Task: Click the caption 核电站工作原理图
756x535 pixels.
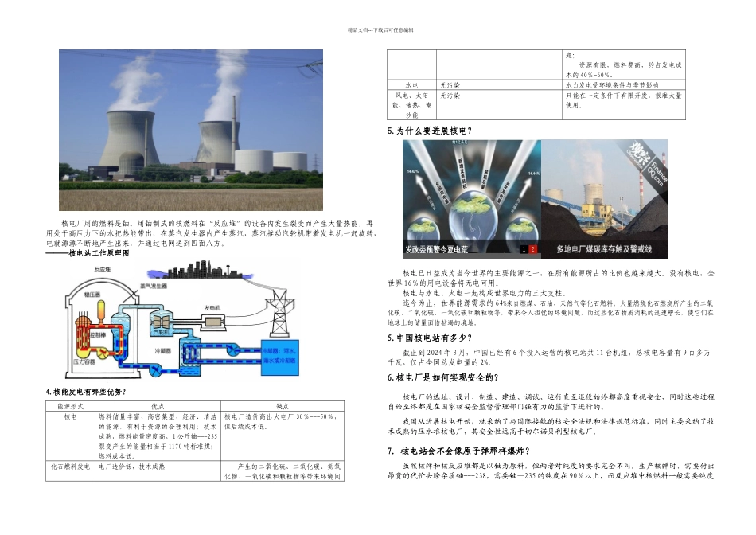Action: click(99, 253)
